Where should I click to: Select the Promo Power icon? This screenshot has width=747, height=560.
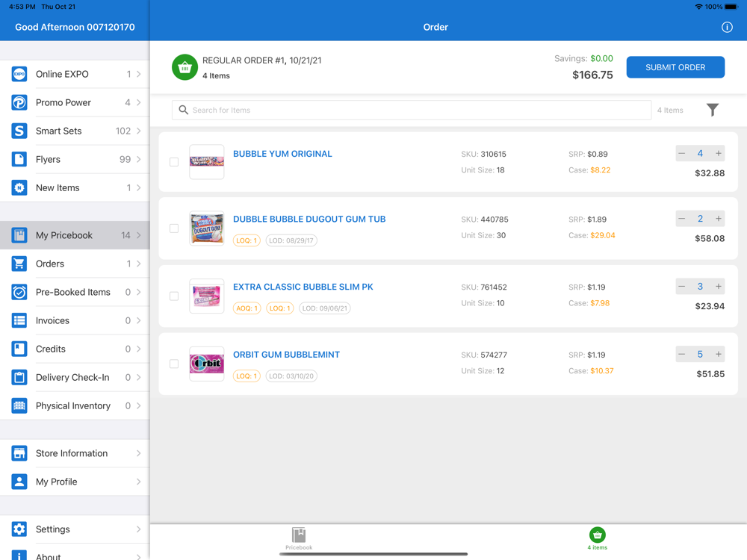click(19, 102)
